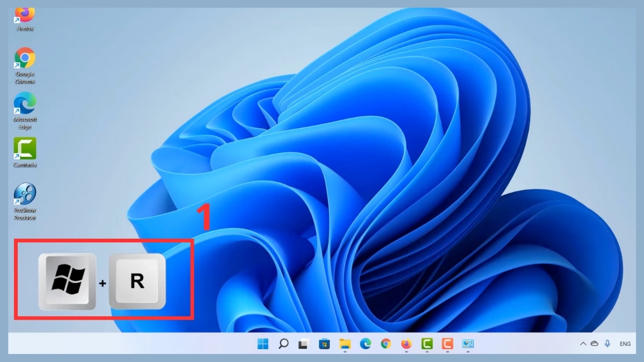Expand hidden system tray icons chevron
Image resolution: width=644 pixels, height=362 pixels.
583,344
